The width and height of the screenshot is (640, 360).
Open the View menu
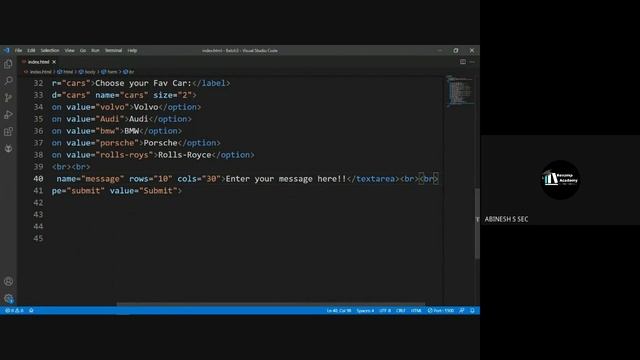tap(69, 51)
